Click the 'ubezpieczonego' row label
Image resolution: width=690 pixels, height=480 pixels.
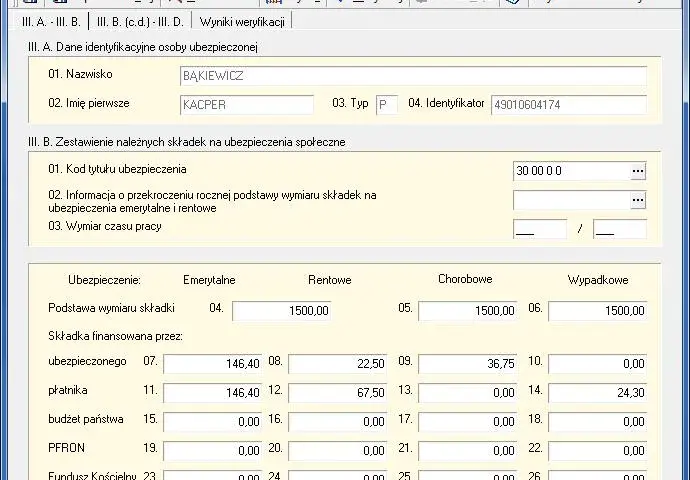click(x=87, y=362)
